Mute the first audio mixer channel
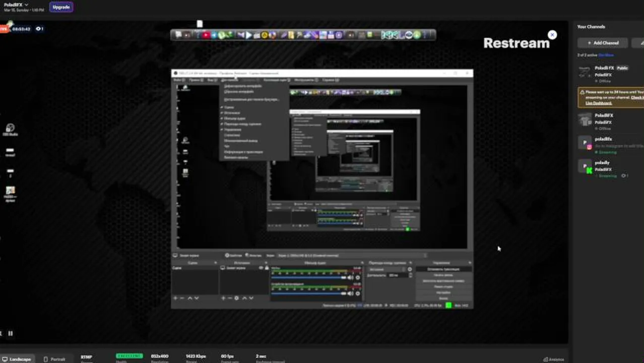Viewport: 644px width, 363px height. 351,277
